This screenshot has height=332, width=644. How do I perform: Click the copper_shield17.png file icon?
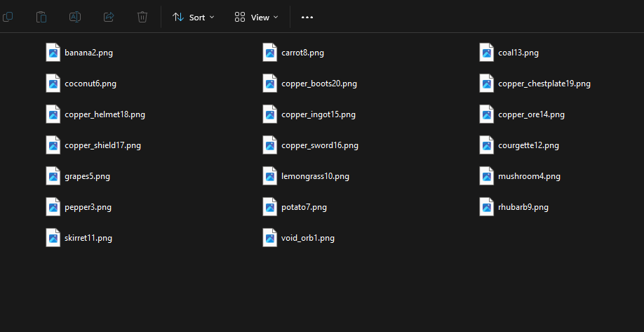(53, 145)
